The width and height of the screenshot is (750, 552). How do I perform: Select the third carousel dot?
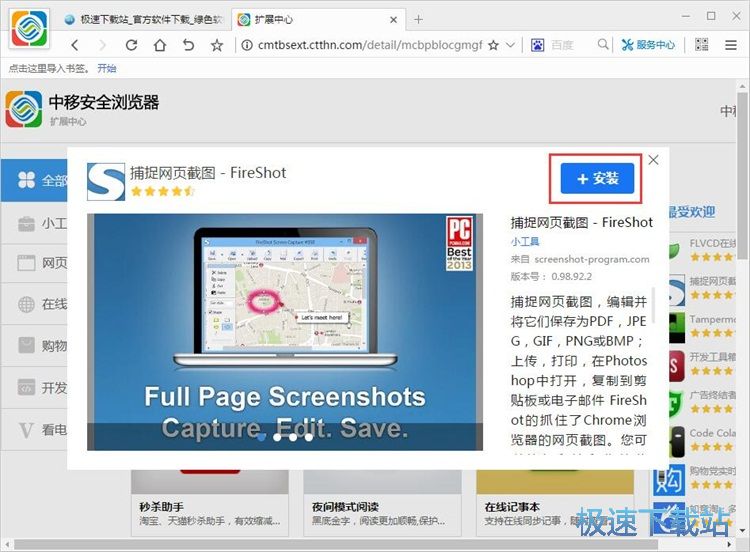point(293,437)
